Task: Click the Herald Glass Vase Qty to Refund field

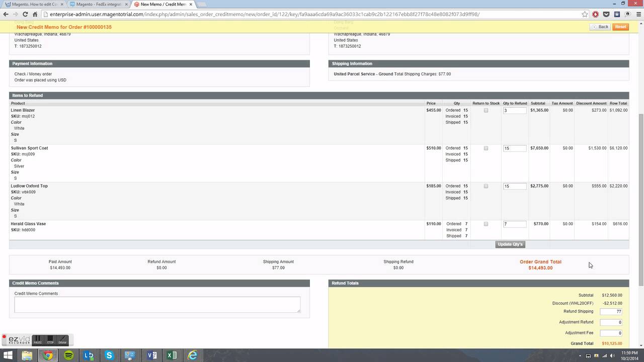Action: tap(514, 224)
